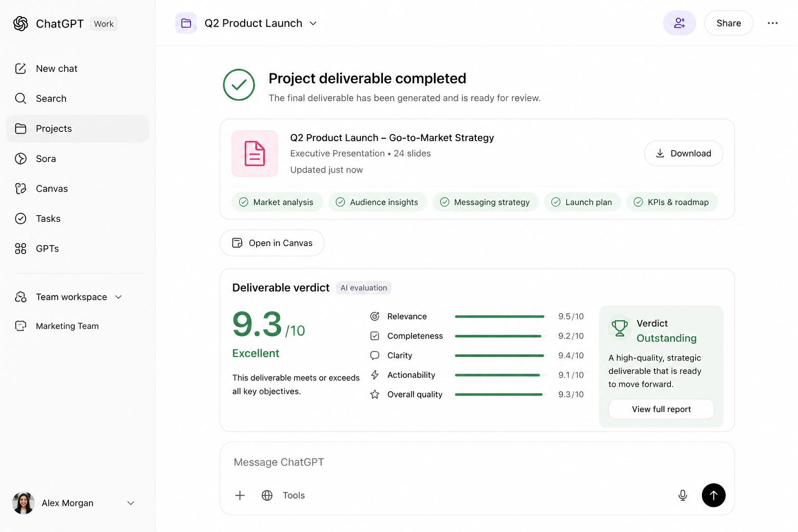Click the Relevance target icon
This screenshot has height=532, width=798.
click(x=375, y=316)
